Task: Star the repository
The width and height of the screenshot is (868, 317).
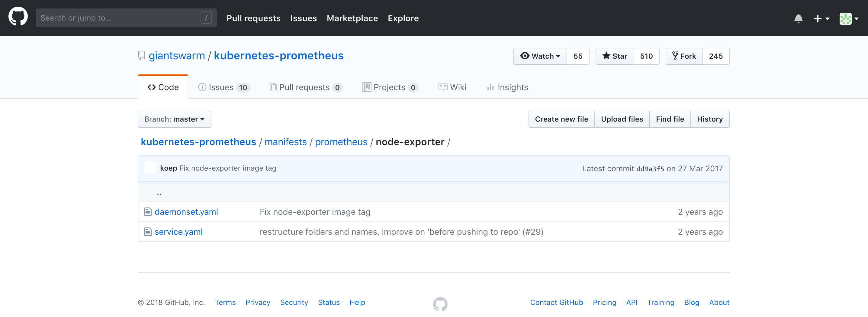Action: pos(615,56)
